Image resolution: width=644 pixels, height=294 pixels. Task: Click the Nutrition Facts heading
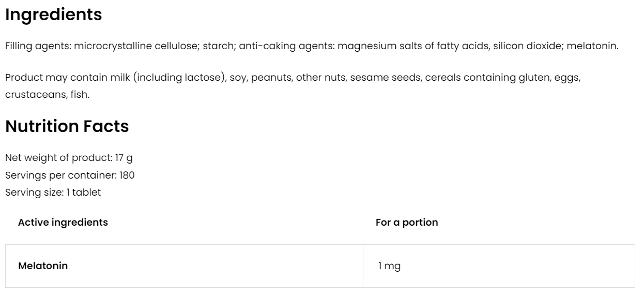click(67, 126)
